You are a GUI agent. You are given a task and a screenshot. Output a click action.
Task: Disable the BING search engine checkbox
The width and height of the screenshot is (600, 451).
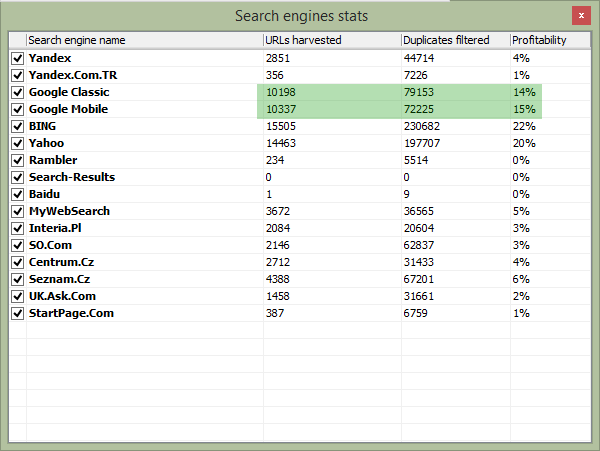(x=18, y=127)
